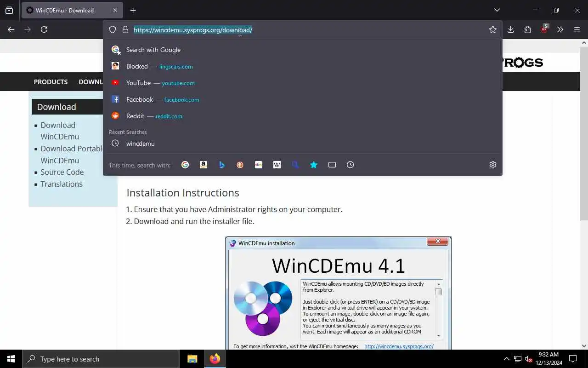Open the volume tray icon
The width and height of the screenshot is (588, 368).
(x=529, y=359)
